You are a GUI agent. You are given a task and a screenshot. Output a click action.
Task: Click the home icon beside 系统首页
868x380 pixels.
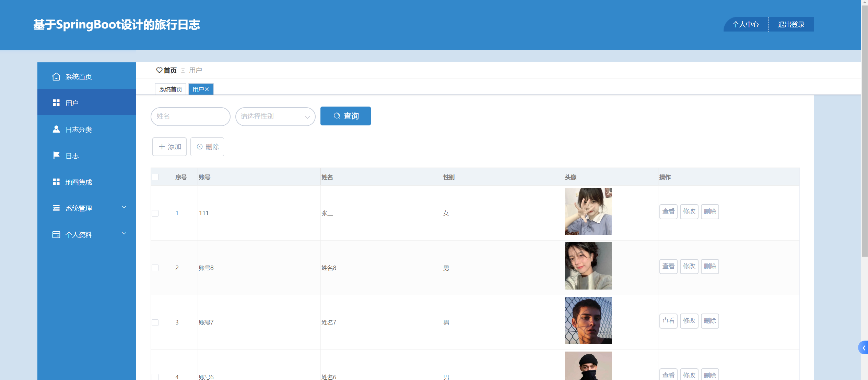click(56, 76)
